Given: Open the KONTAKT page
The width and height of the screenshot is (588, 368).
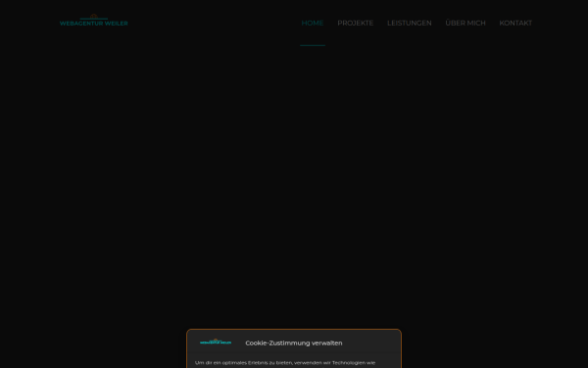Looking at the screenshot, I should pyautogui.click(x=515, y=24).
